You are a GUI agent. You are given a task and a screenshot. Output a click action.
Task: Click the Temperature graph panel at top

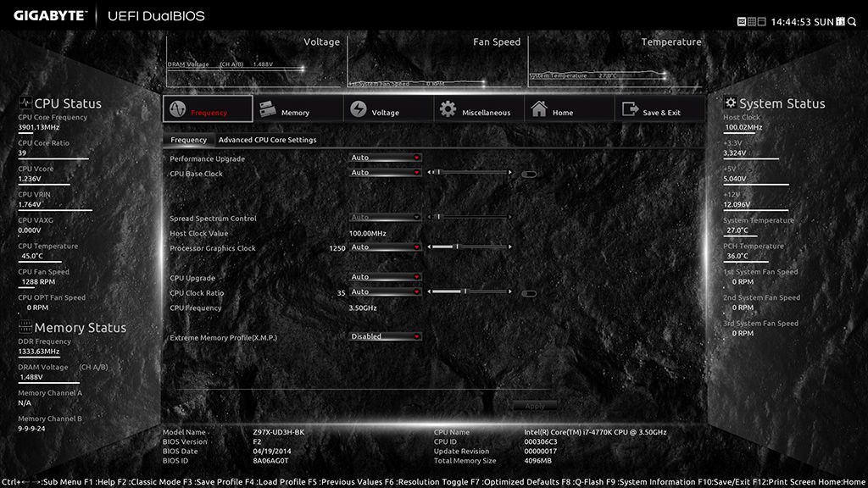tap(615, 61)
